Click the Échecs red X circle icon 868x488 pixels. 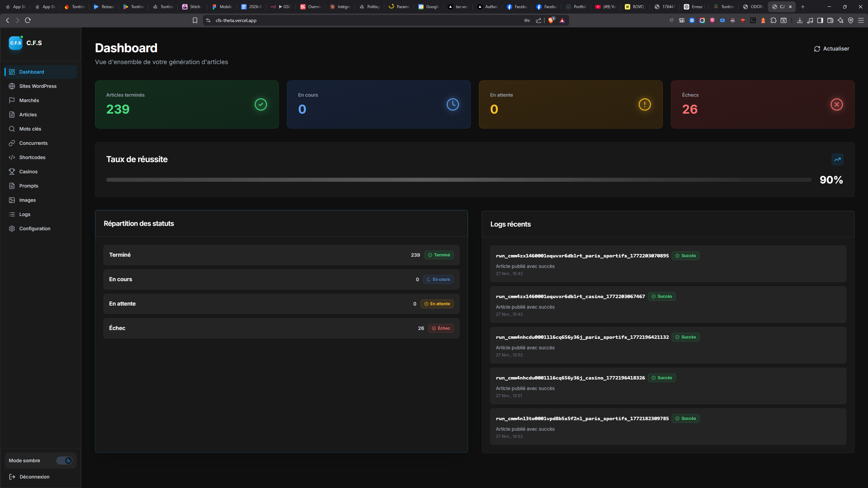pos(836,104)
